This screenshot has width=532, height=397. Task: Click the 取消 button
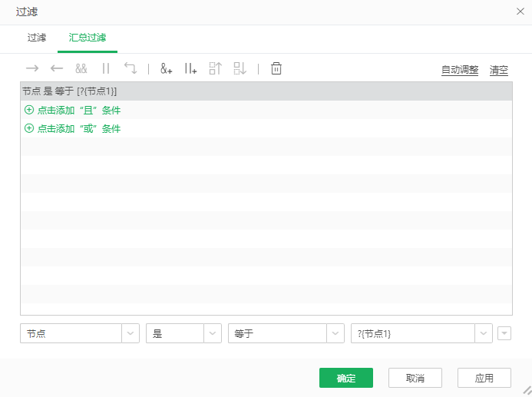click(x=415, y=378)
